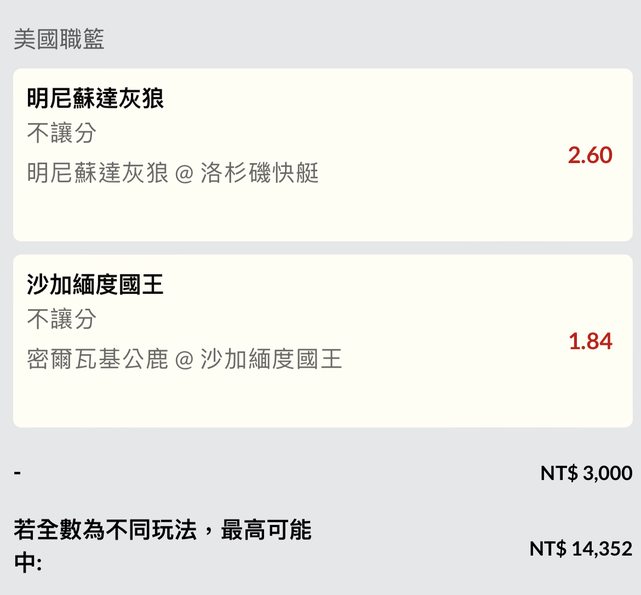
Task: Click the @ symbol before 洛杉磯快艇
Action: pos(184,174)
